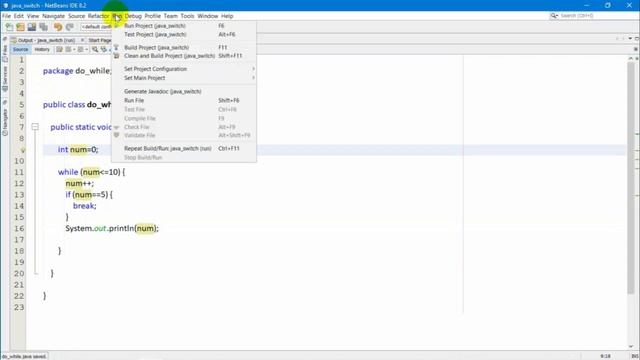Click the editor vertical scrollbar
Screen dimensions: 640x360
click(631, 178)
